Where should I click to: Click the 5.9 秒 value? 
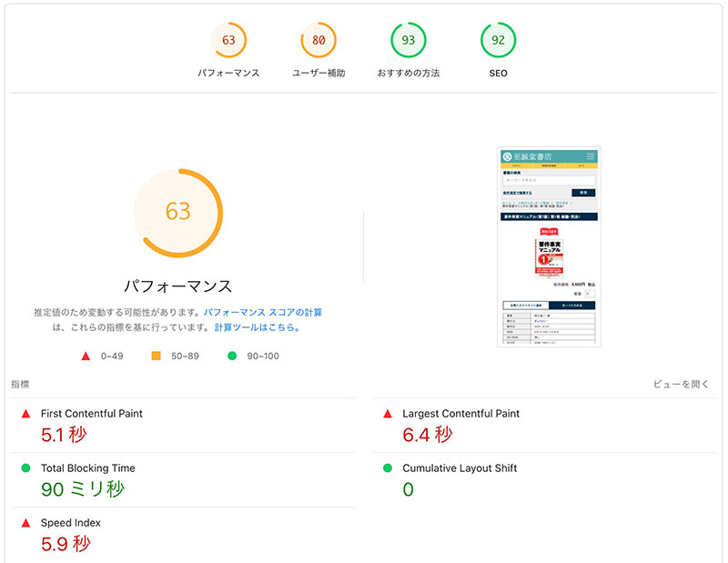click(x=66, y=544)
